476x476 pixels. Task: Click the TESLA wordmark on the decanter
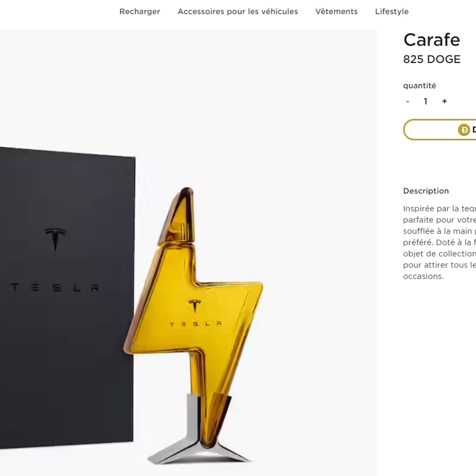tap(196, 324)
